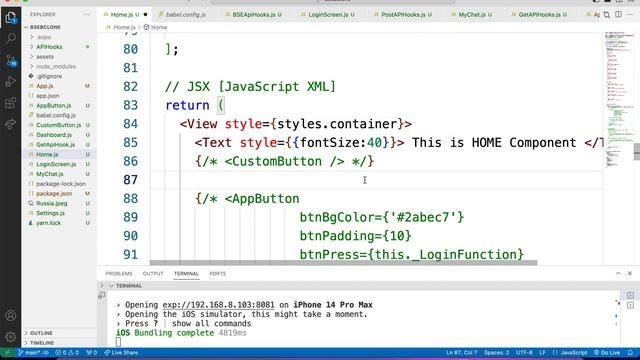Open CustomButton.js in the explorer
This screenshot has height=360, width=640.
[58, 125]
